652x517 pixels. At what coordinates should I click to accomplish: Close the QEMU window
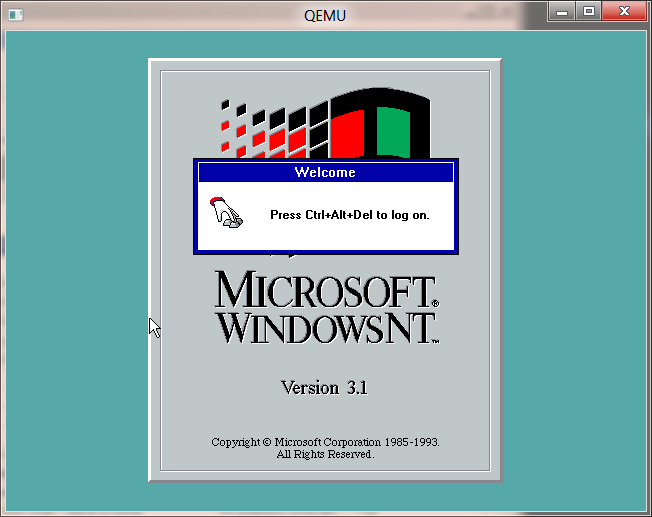click(x=624, y=11)
